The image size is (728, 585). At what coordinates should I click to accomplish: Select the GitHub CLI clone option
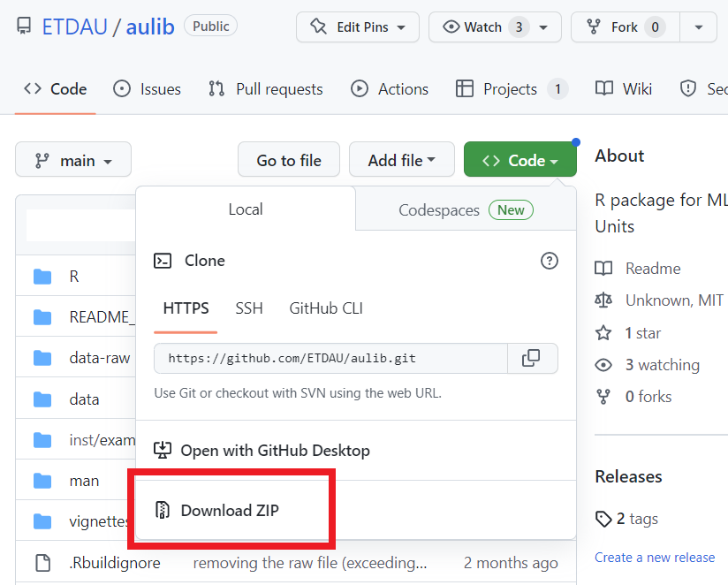tap(326, 308)
